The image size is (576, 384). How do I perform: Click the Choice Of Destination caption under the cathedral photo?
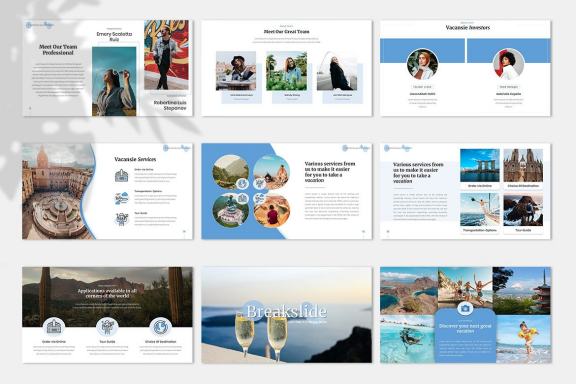(523, 186)
